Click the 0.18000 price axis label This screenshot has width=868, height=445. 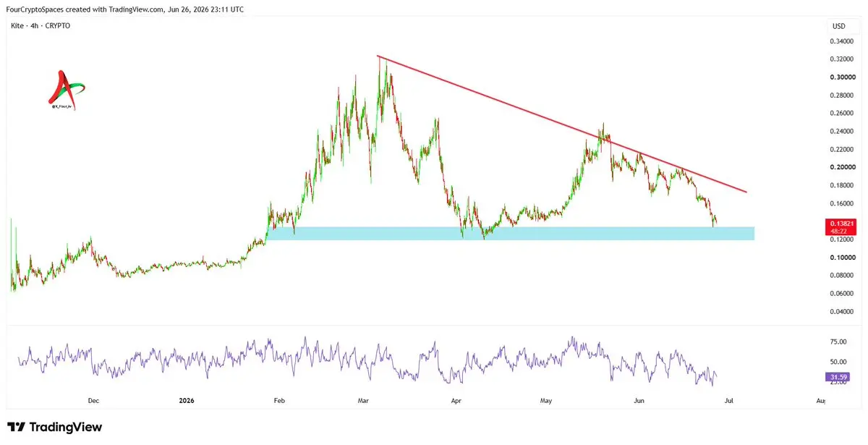point(843,185)
